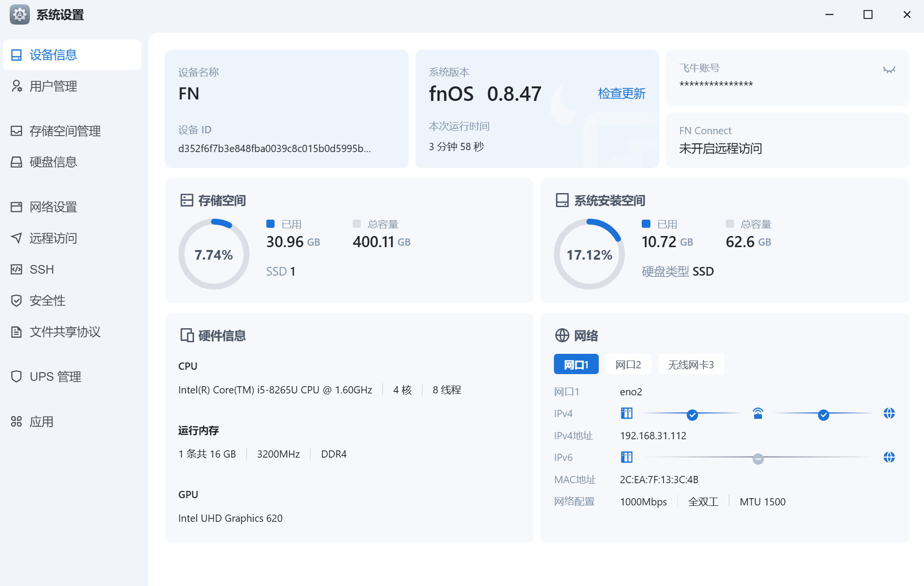Click the IPv4 row router icon
Viewport: 924px width, 586px height.
tap(758, 414)
